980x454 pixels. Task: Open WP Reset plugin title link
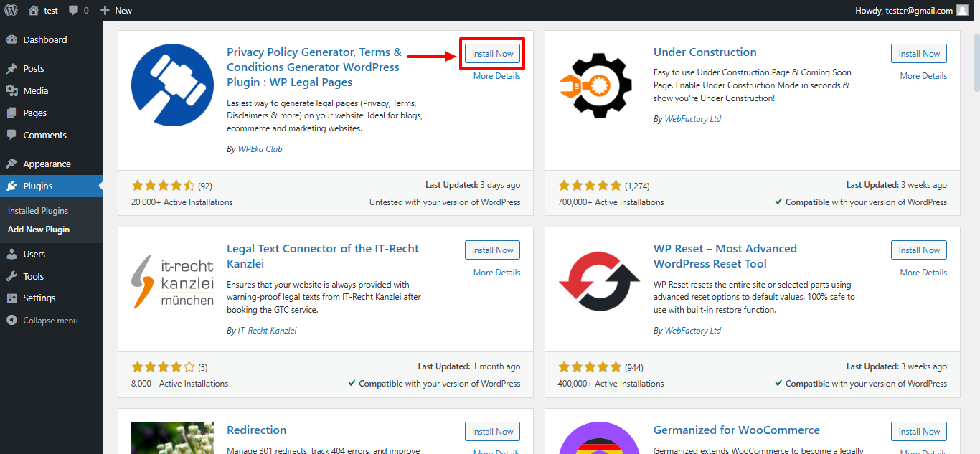pyautogui.click(x=725, y=256)
